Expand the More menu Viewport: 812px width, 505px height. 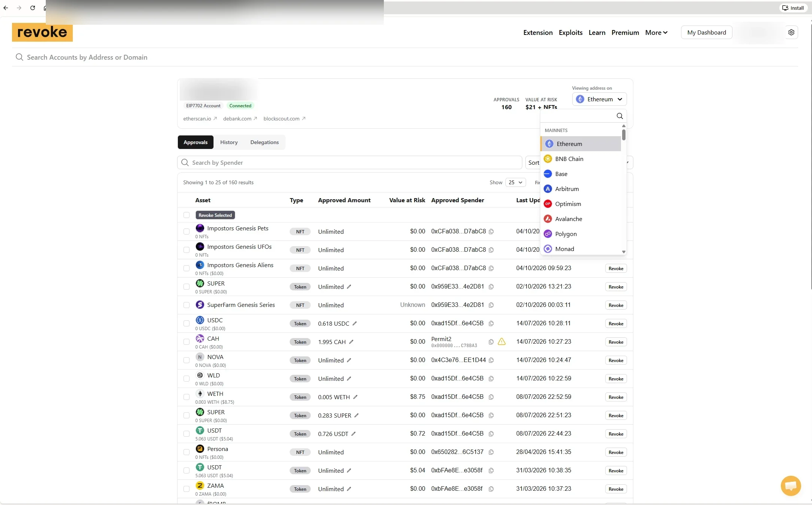(656, 33)
